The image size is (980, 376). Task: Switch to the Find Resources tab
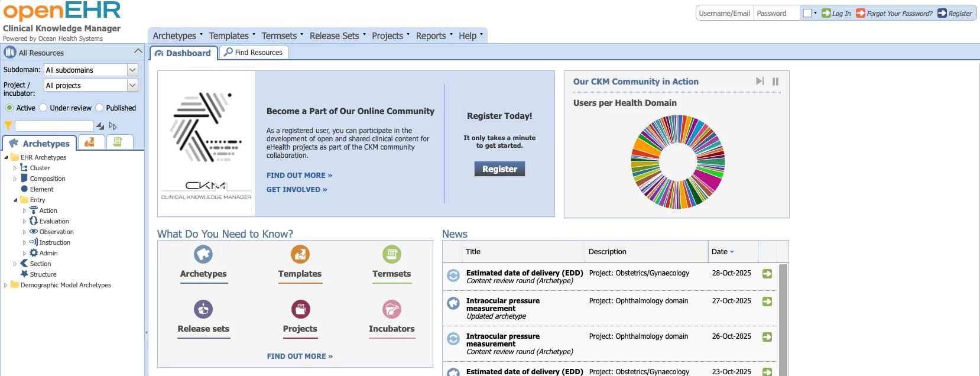254,53
